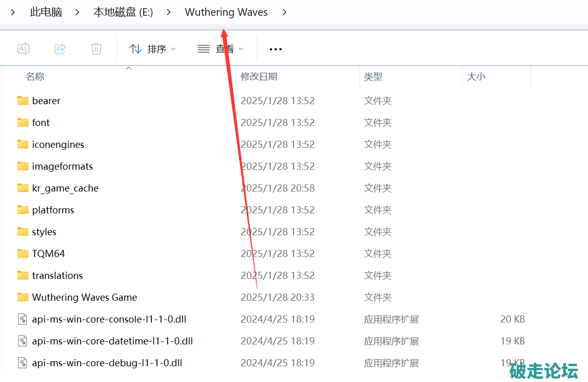The width and height of the screenshot is (588, 382).
Task: Click the Delete trash icon
Action: [96, 49]
